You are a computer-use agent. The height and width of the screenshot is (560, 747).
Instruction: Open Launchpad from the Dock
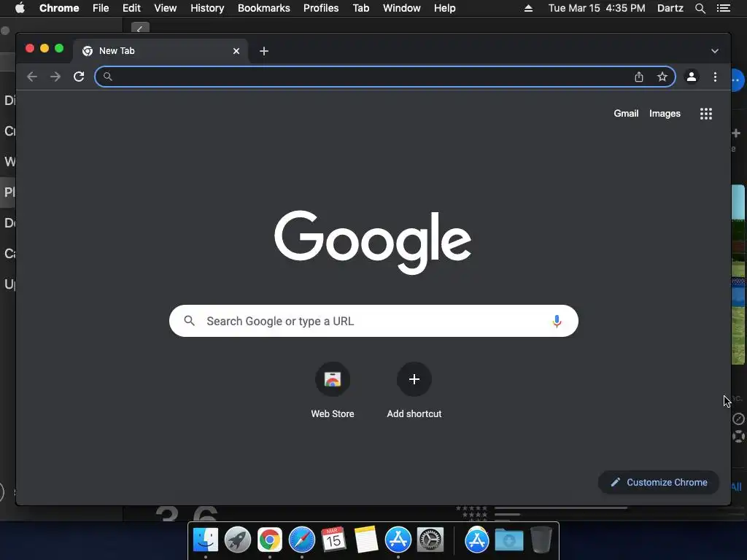(x=238, y=540)
